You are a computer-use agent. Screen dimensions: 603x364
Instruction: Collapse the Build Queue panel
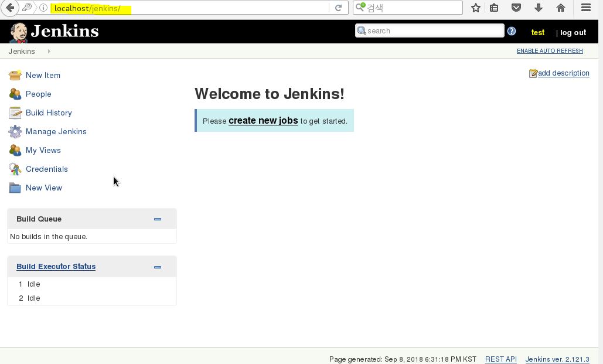(158, 219)
